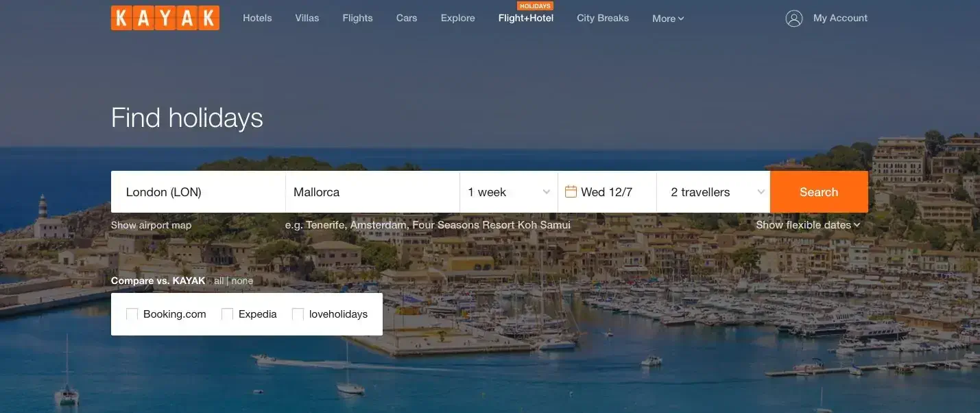
Task: Open the My Account user icon
Action: click(794, 19)
